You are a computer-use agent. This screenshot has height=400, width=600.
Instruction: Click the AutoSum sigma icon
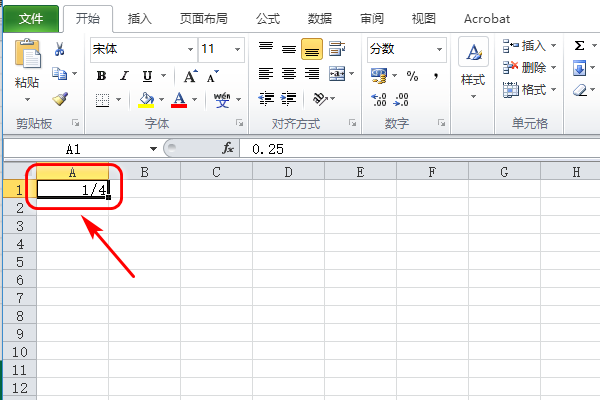[579, 46]
